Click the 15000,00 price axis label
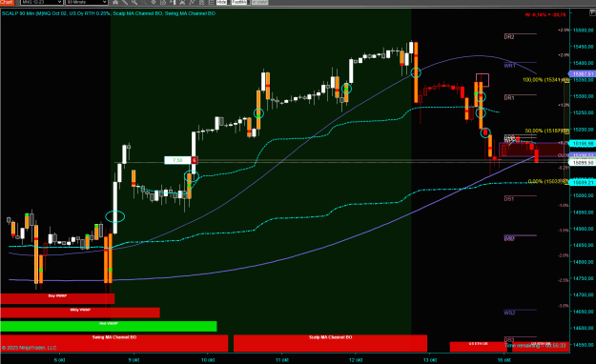 tap(584, 195)
